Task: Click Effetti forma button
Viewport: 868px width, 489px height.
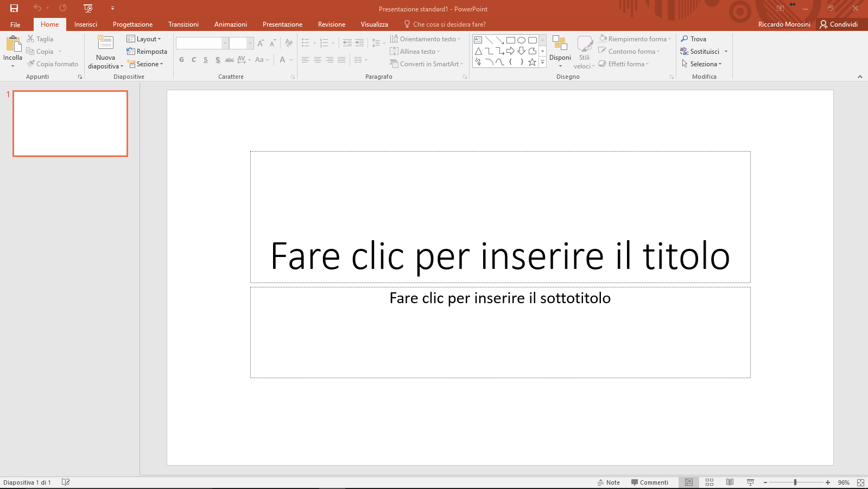Action: tap(623, 64)
